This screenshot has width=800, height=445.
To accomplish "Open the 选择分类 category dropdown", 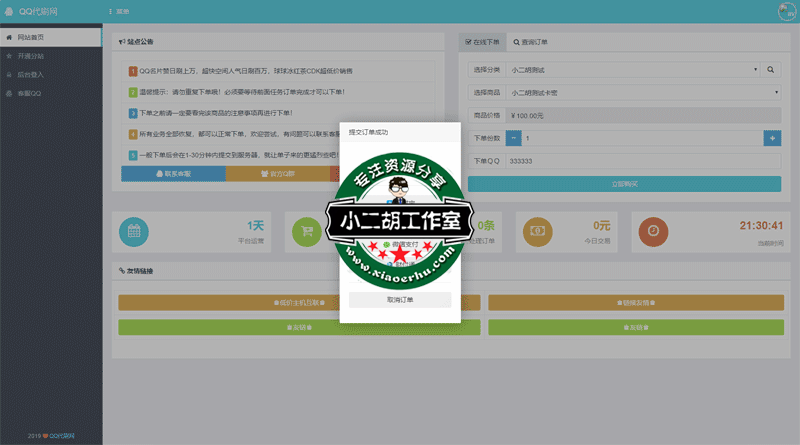I will click(x=633, y=70).
